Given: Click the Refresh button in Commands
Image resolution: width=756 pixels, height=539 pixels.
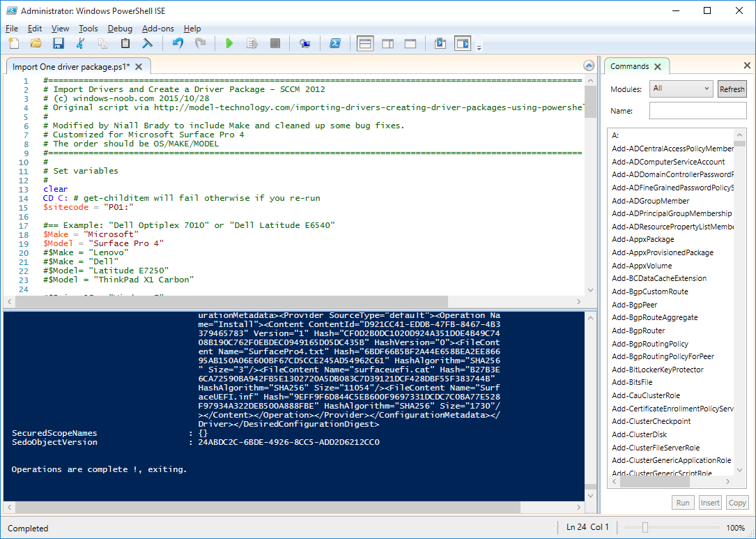Looking at the screenshot, I should (x=732, y=89).
